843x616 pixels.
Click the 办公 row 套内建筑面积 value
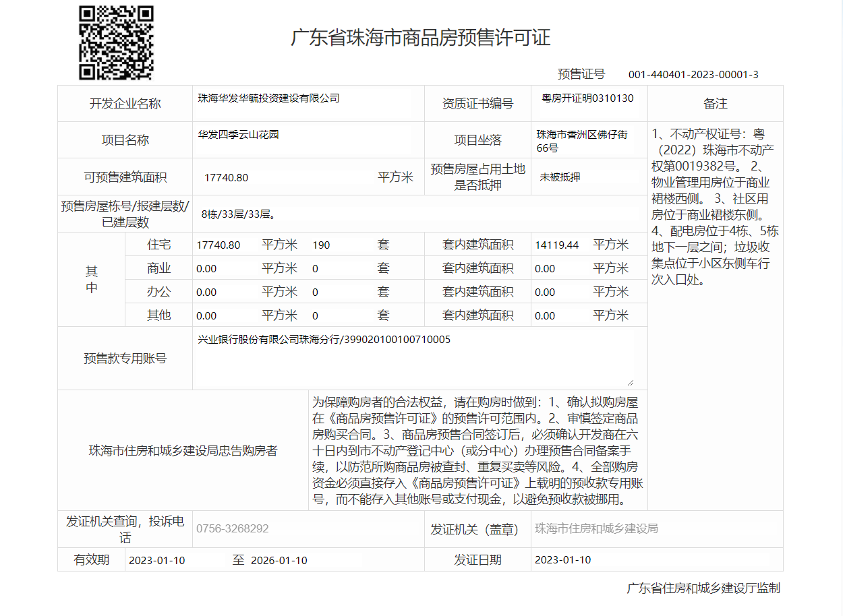(x=545, y=292)
